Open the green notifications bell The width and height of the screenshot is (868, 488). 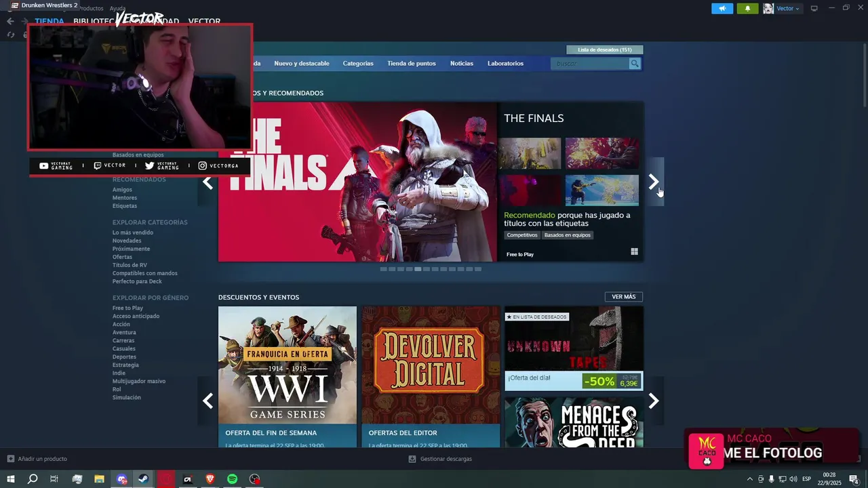coord(747,8)
